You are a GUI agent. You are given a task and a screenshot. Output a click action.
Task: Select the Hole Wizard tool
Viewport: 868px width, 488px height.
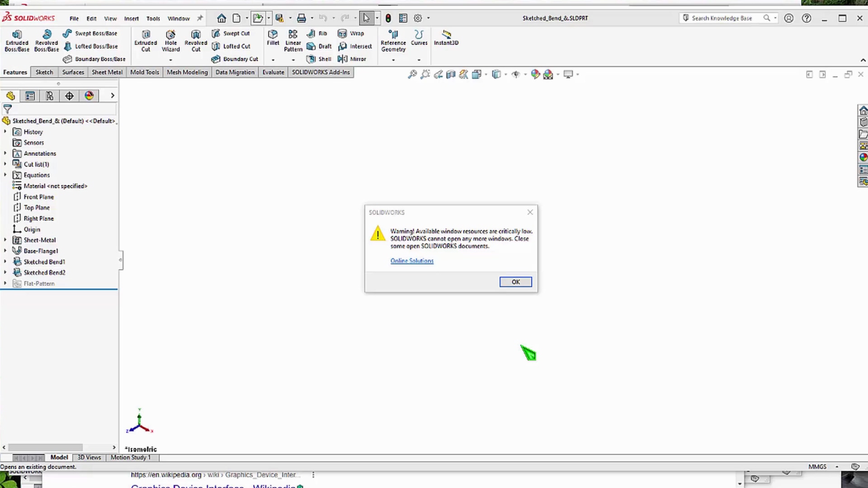click(170, 35)
